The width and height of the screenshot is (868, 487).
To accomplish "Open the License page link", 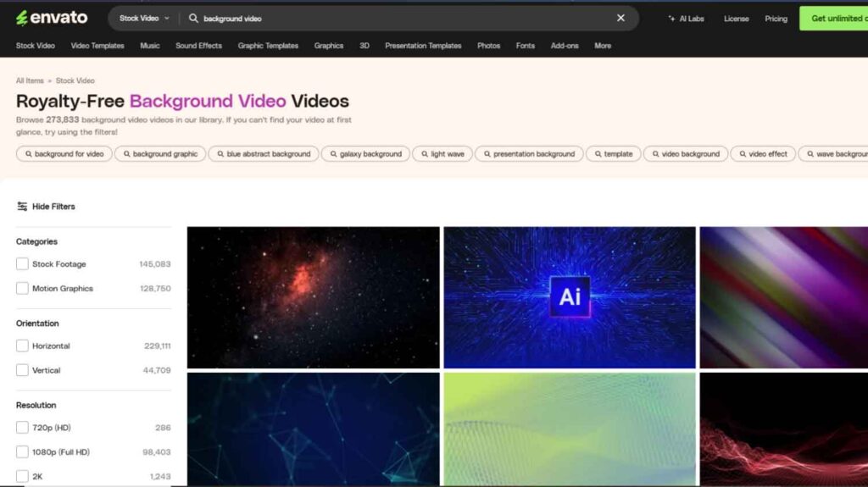I will [x=736, y=19].
